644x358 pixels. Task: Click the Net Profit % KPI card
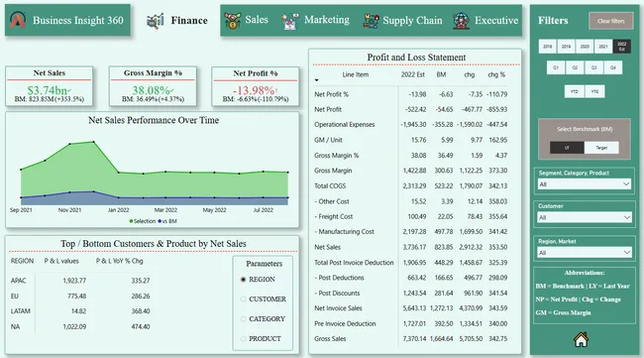(256, 86)
